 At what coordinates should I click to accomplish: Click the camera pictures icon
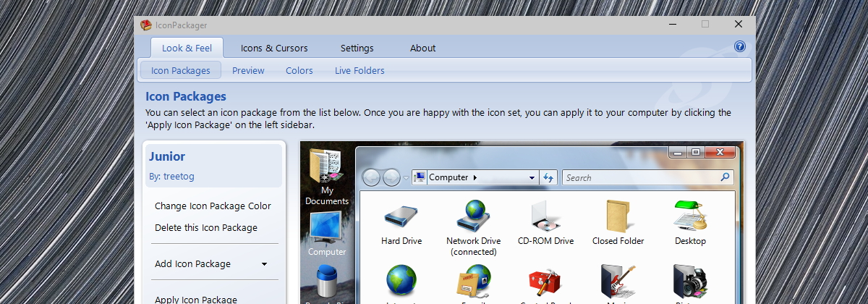click(690, 283)
